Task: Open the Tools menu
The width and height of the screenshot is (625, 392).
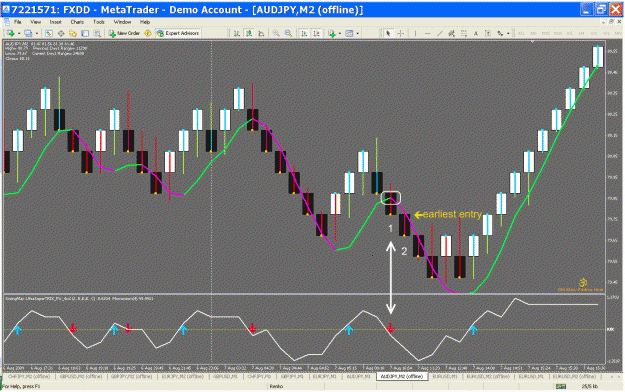Action: click(x=99, y=22)
